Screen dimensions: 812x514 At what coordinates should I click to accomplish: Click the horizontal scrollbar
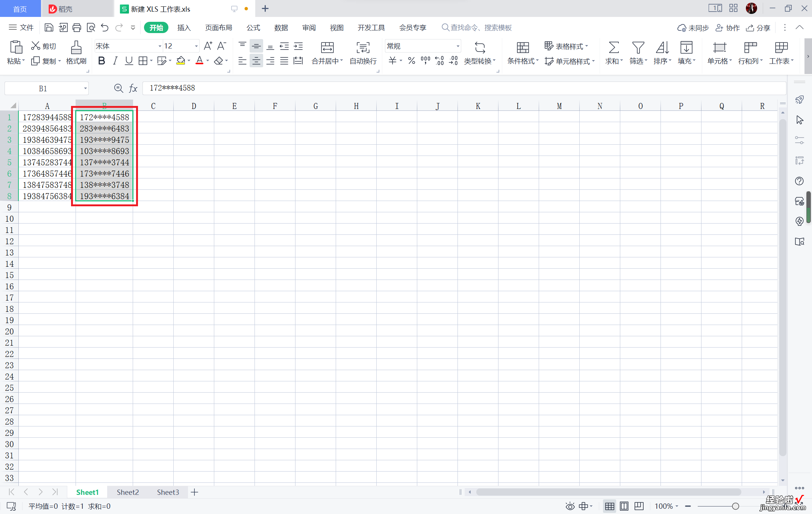[608, 492]
